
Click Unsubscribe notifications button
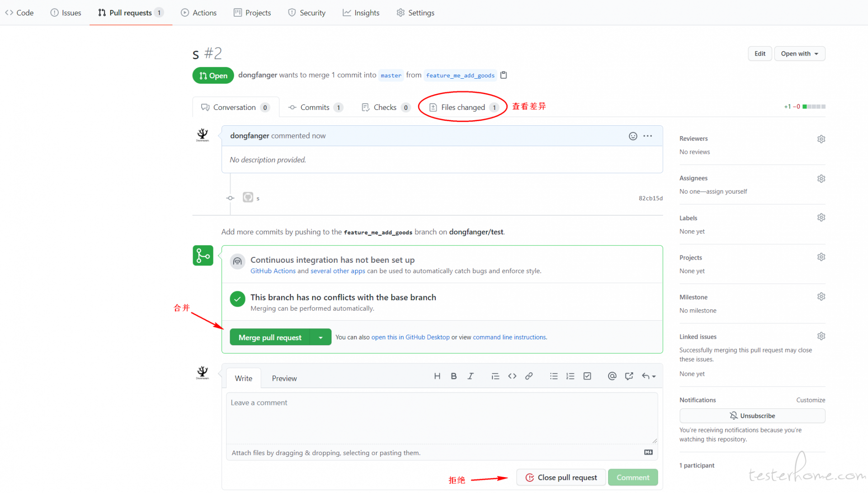[x=752, y=416]
